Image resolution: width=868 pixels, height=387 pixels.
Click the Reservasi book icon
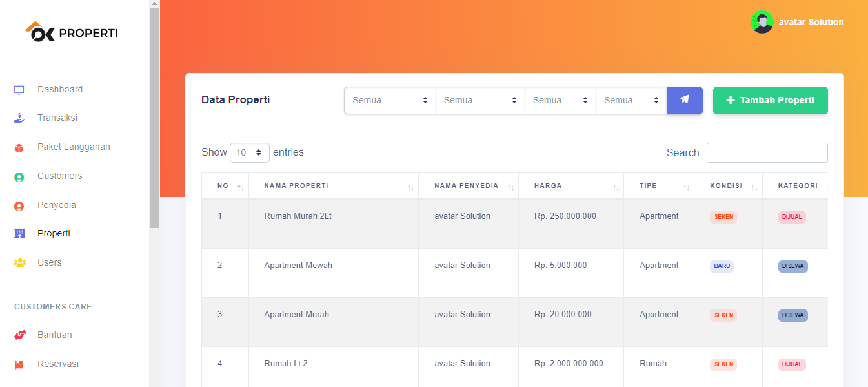pyautogui.click(x=19, y=364)
